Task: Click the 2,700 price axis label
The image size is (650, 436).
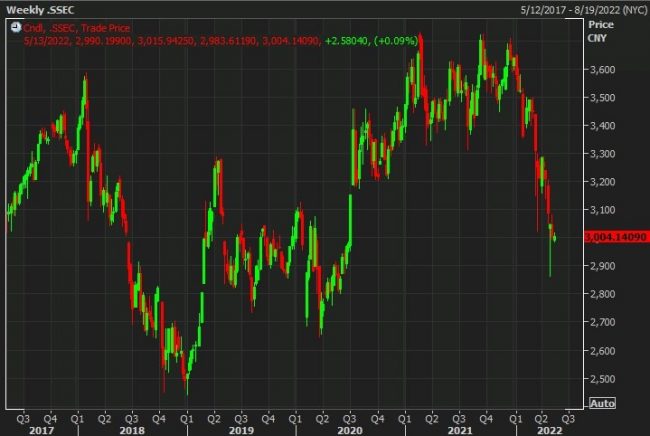Action: pos(602,322)
